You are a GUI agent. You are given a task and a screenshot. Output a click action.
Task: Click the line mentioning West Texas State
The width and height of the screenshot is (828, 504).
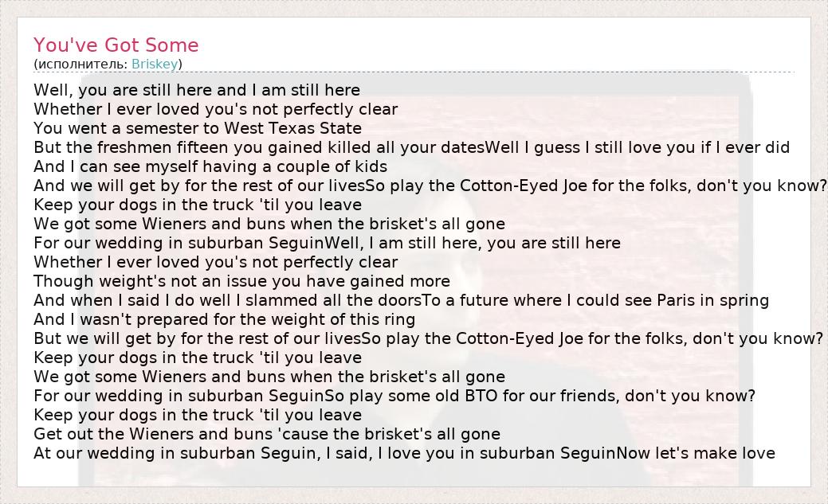[198, 128]
